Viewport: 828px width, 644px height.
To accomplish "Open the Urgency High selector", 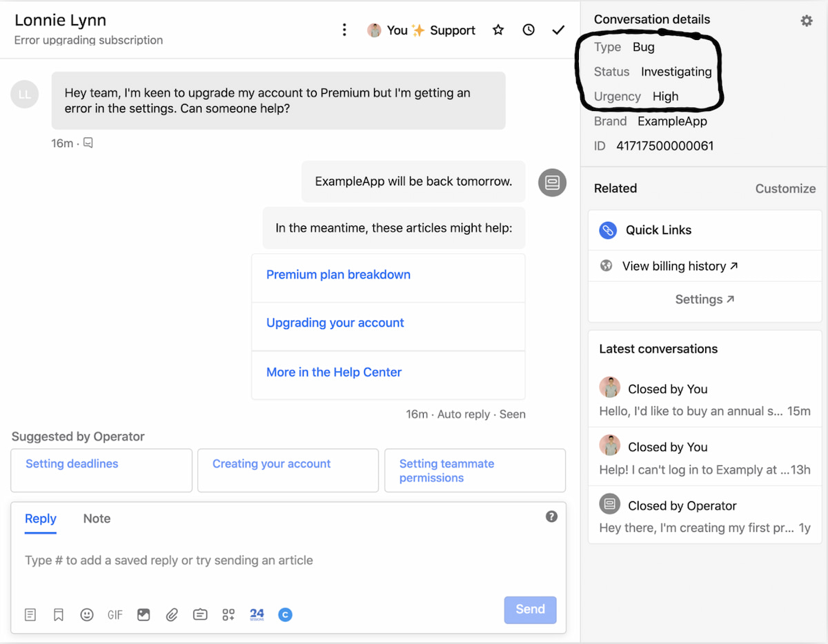I will (x=665, y=97).
